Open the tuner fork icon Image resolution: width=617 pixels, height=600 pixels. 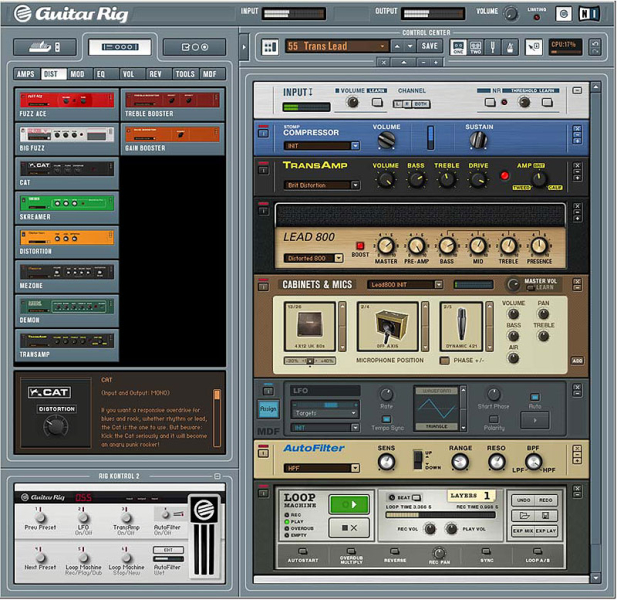[493, 47]
